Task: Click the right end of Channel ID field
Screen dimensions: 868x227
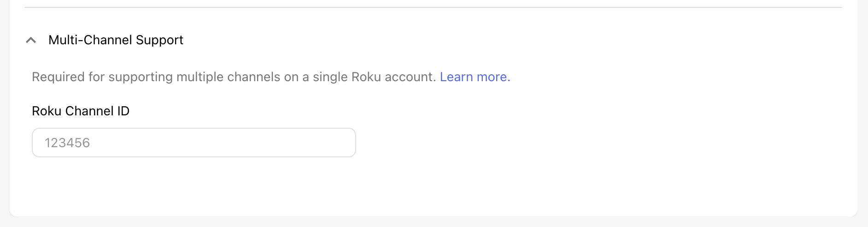Action: tap(341, 143)
